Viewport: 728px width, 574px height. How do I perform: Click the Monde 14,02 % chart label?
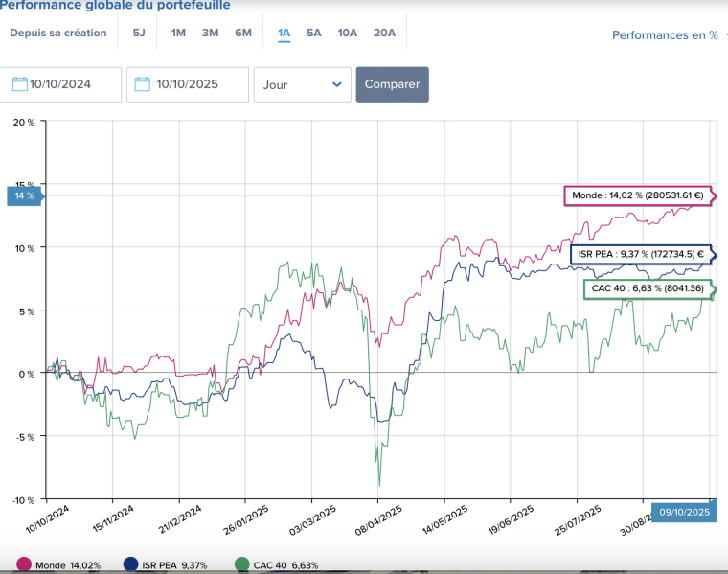click(x=637, y=195)
